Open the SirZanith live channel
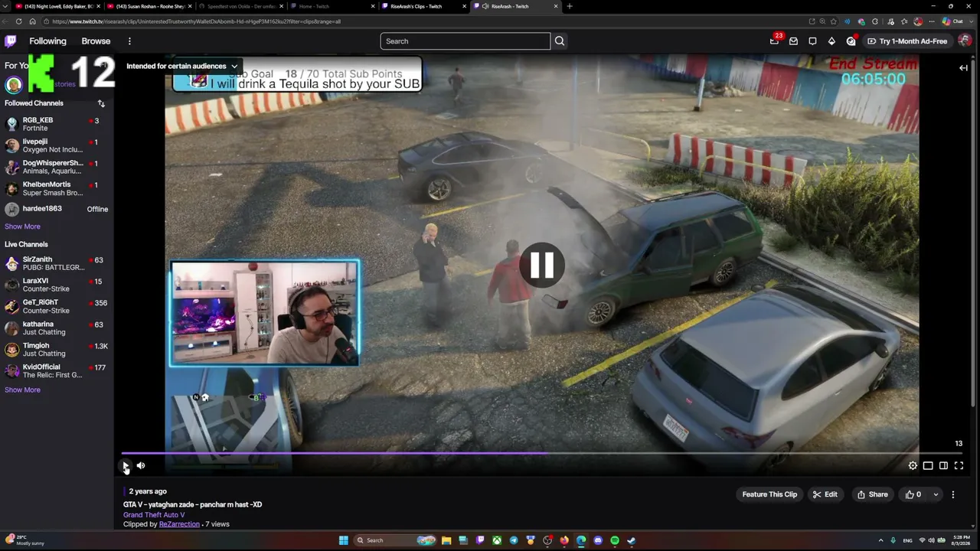The height and width of the screenshot is (551, 980). pyautogui.click(x=57, y=263)
